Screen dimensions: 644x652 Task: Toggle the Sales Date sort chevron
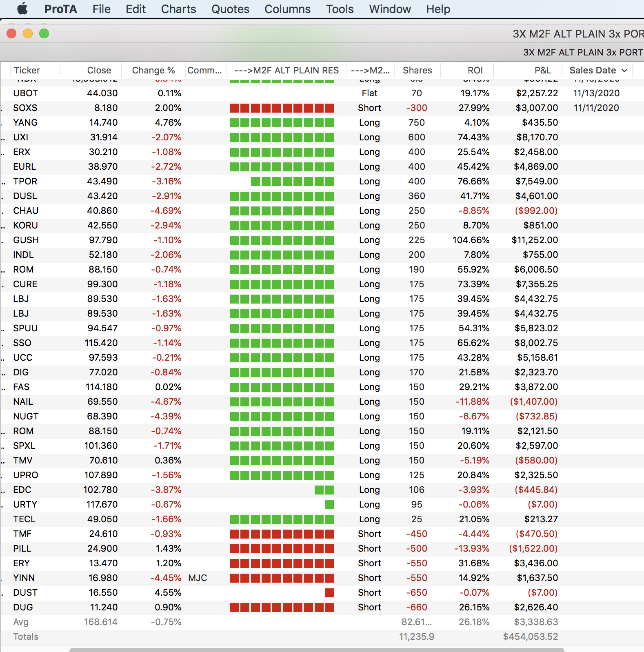[x=624, y=71]
